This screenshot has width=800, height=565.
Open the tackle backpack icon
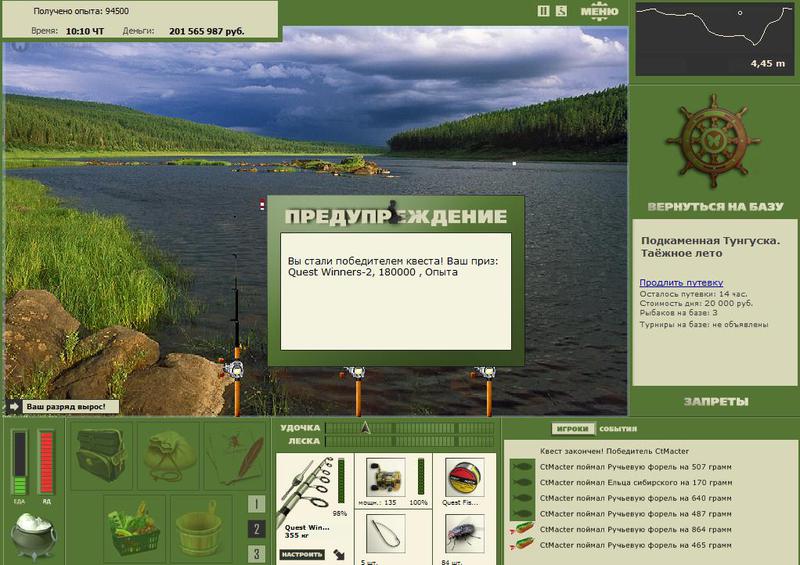click(x=101, y=455)
